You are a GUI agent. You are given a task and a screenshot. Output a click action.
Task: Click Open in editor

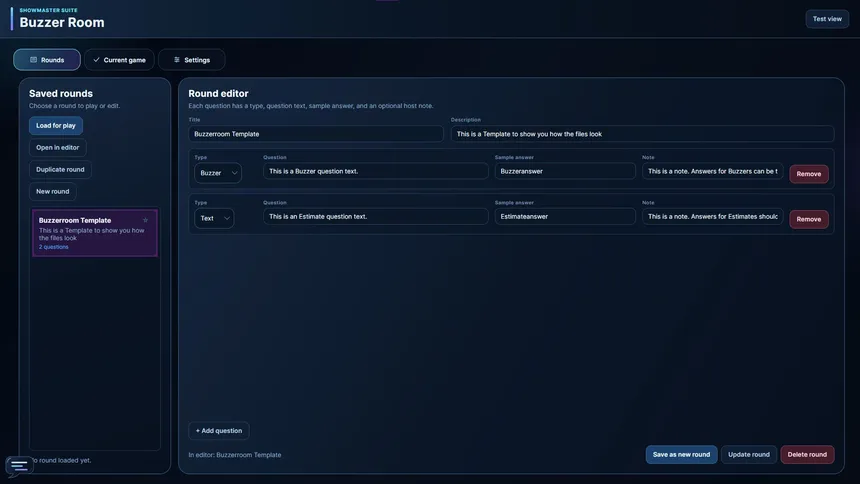[58, 148]
